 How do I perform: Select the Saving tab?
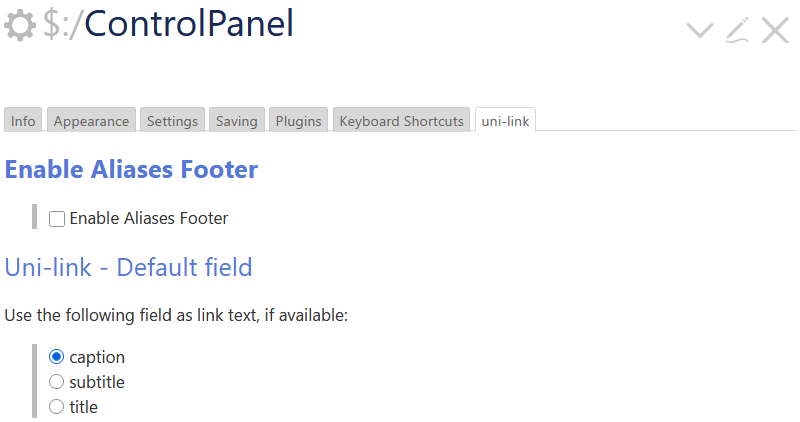point(237,121)
